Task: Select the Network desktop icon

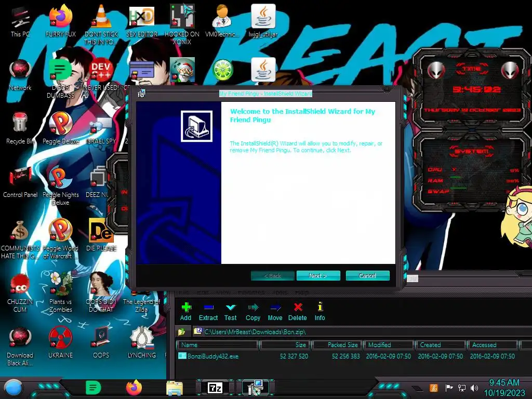Action: coord(20,75)
